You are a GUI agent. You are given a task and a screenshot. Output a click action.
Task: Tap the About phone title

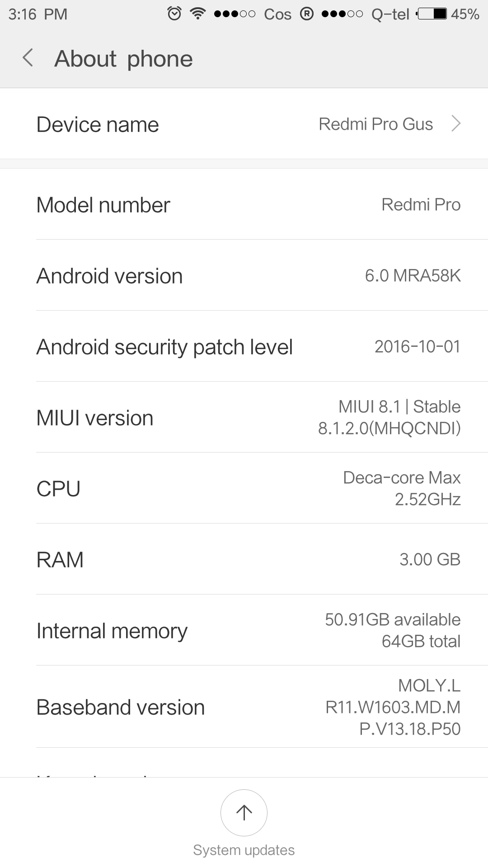(x=123, y=59)
